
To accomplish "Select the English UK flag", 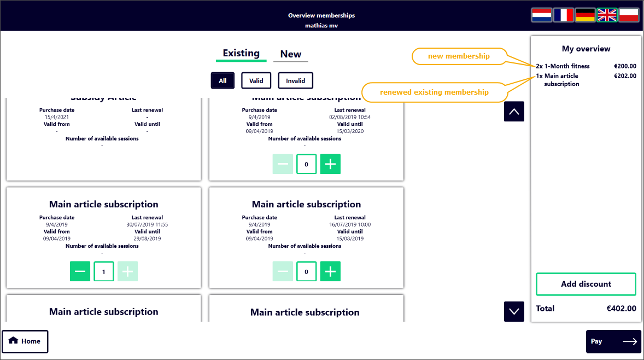I will (607, 15).
